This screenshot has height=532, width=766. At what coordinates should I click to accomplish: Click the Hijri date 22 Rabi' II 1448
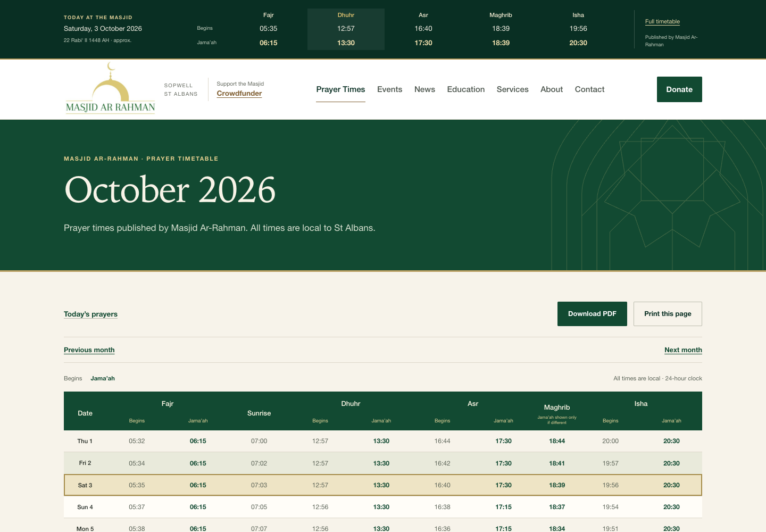tap(97, 40)
